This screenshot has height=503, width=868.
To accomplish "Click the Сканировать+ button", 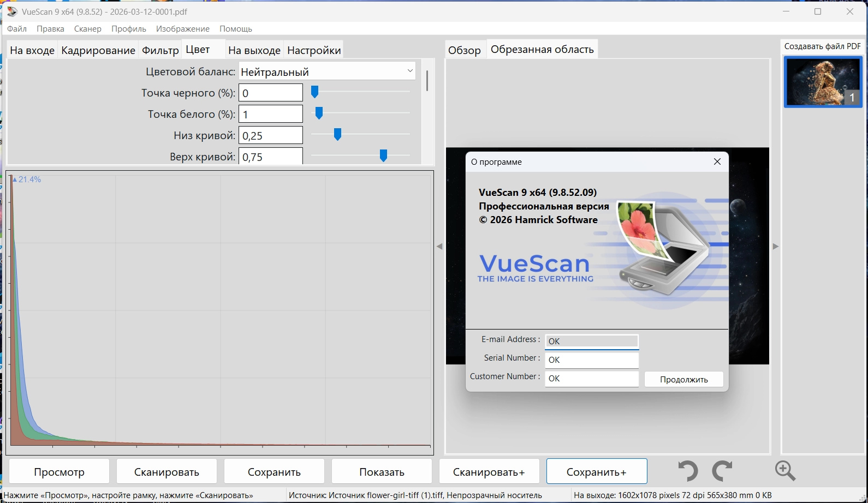I will coord(489,471).
